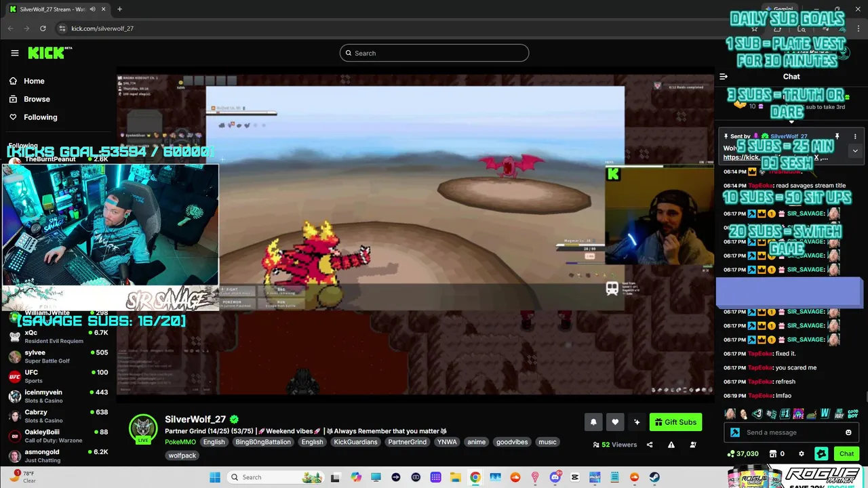The width and height of the screenshot is (868, 488).
Task: Click the green Chat send button
Action: pos(847,453)
